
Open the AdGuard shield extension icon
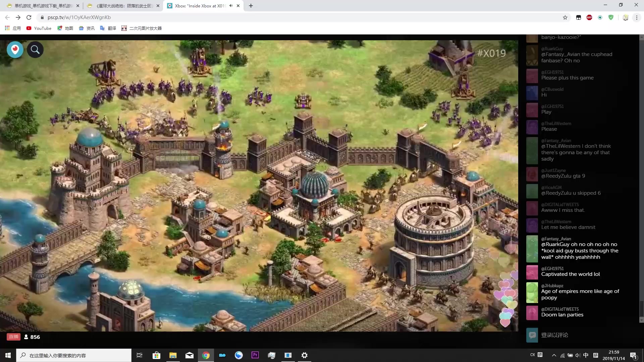pyautogui.click(x=611, y=17)
